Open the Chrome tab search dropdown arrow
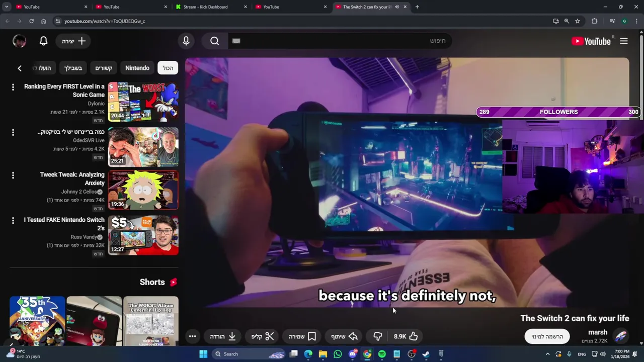The image size is (644, 362). tap(7, 7)
